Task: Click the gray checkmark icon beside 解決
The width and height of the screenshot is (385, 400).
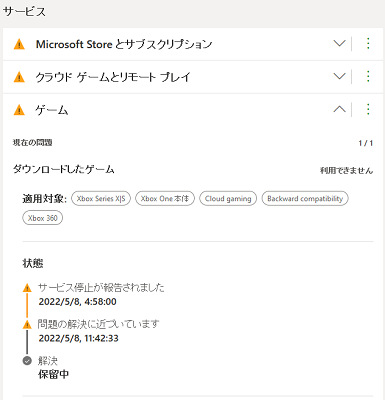Action: click(x=27, y=361)
